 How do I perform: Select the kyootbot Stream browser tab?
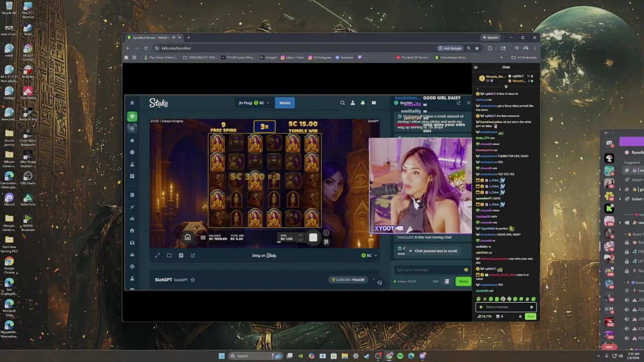pos(153,37)
